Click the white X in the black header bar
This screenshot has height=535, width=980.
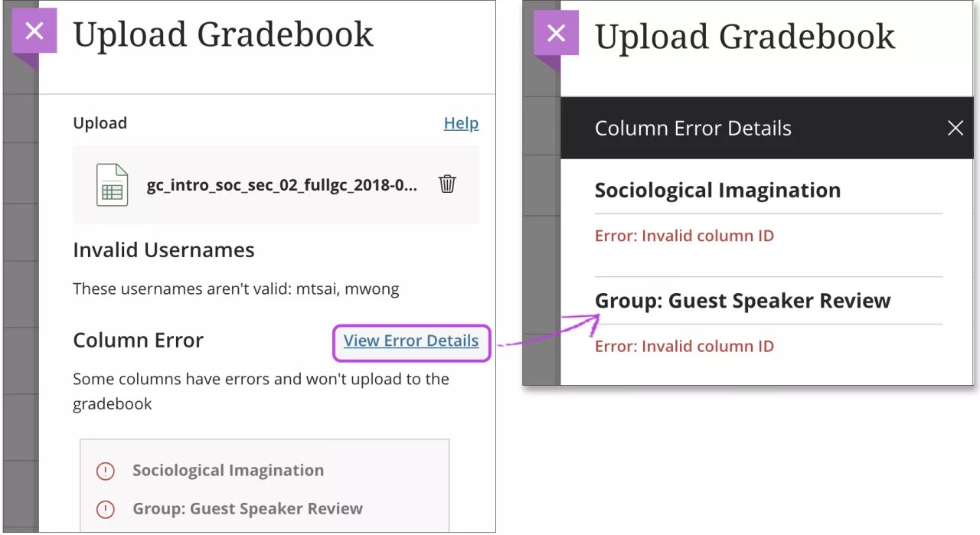[955, 128]
